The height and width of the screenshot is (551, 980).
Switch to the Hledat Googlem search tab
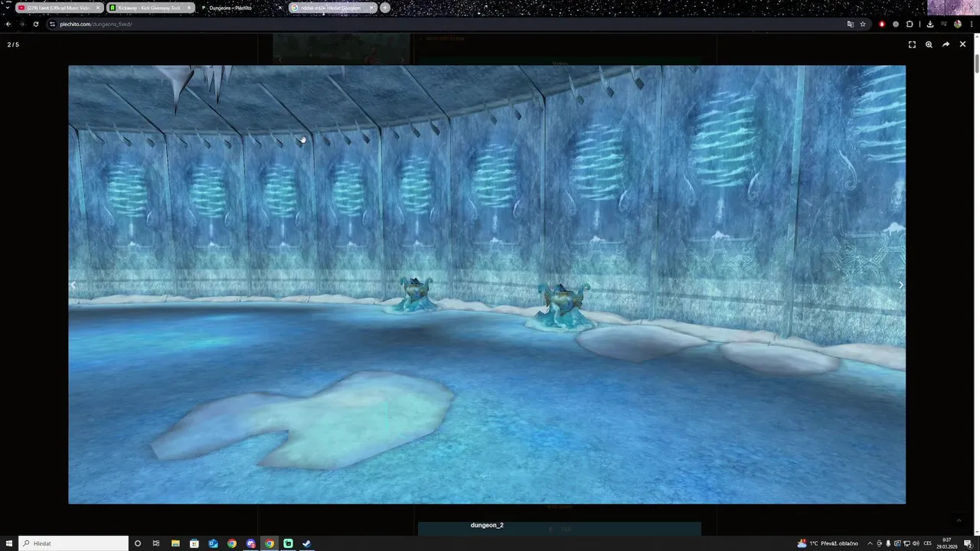coord(329,8)
